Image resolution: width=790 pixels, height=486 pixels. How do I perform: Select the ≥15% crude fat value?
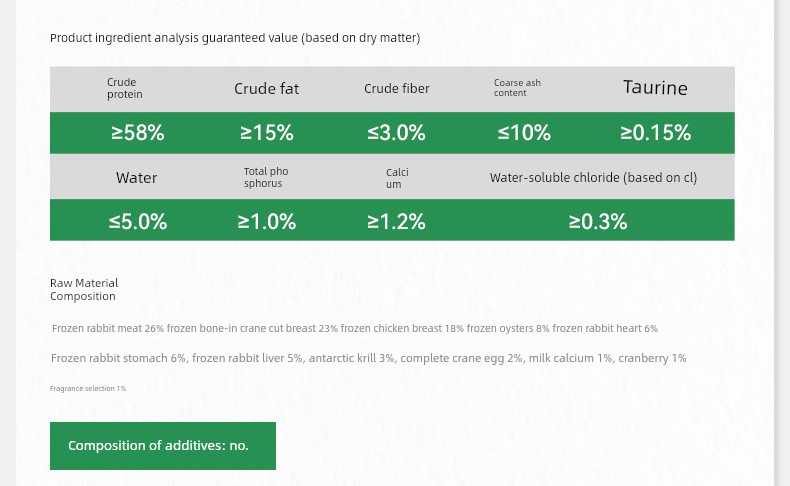[x=267, y=133]
